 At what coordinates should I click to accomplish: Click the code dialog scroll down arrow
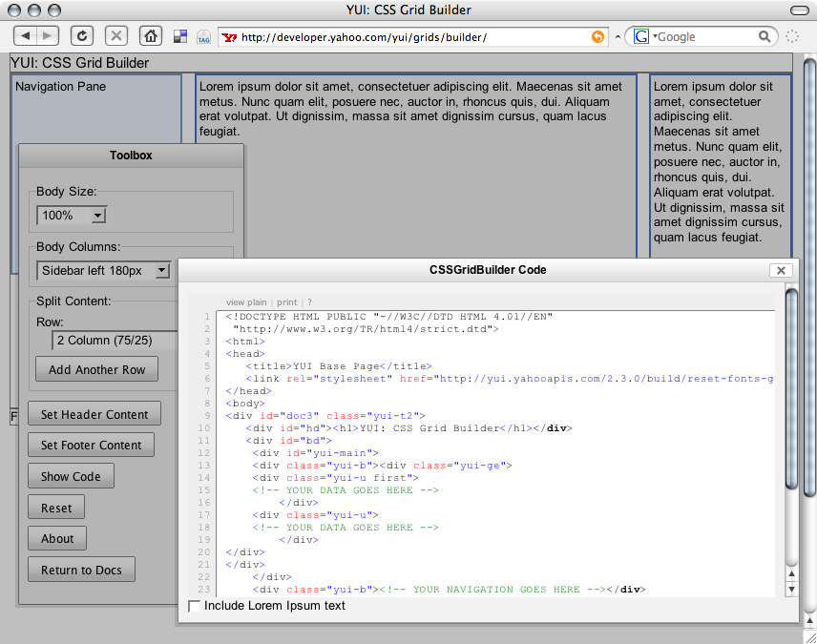[x=791, y=590]
